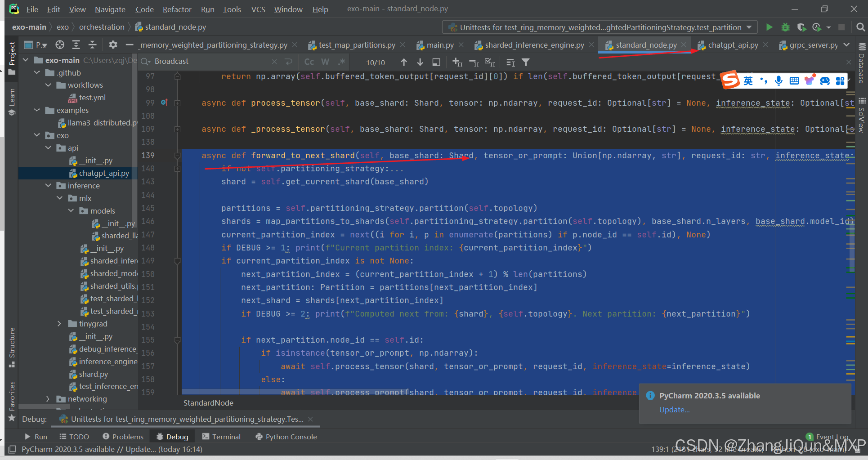Go to previous search occurrence with the up arrow

pos(404,62)
